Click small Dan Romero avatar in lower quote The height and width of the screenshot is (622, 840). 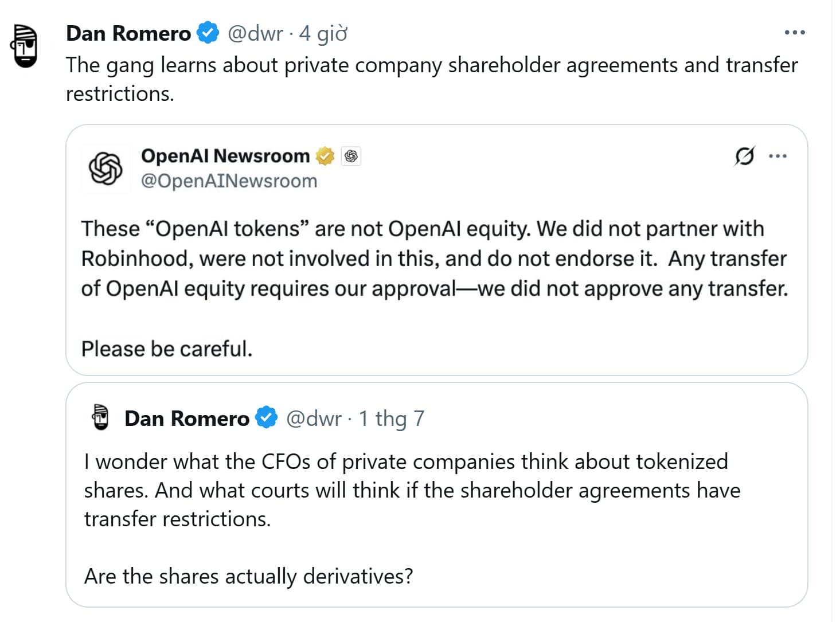pyautogui.click(x=101, y=417)
